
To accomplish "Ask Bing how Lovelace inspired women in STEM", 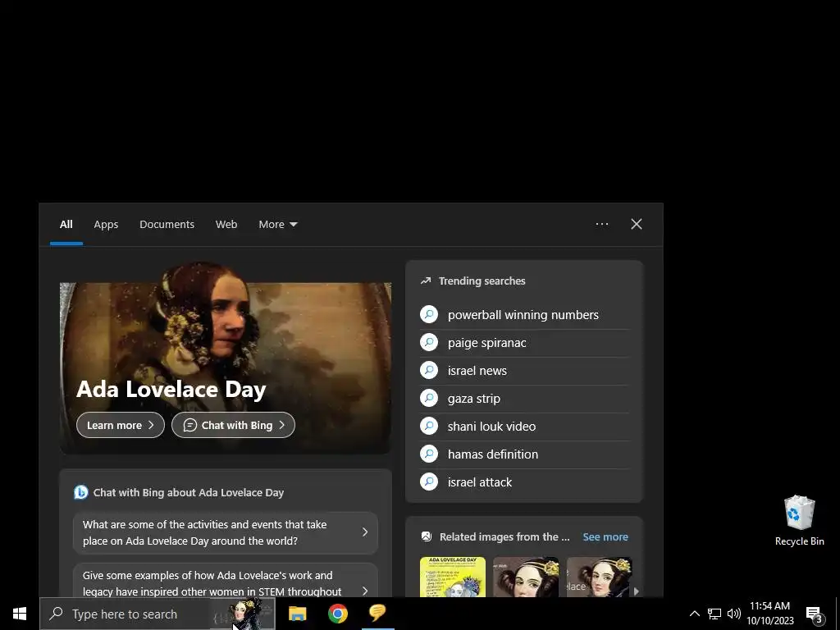I will (226, 581).
